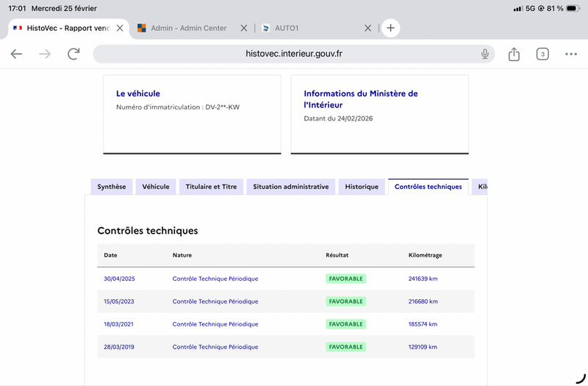Close the AUTO1 browser tab
The height and width of the screenshot is (386, 588).
click(368, 28)
